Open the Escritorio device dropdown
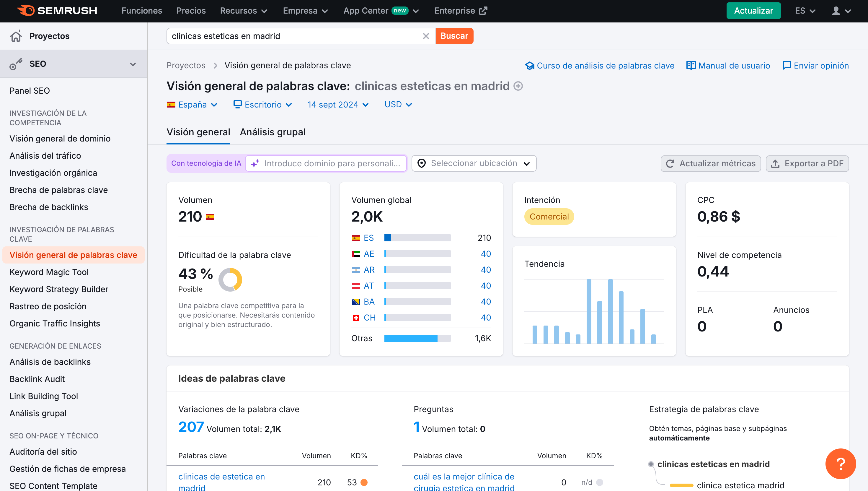This screenshot has height=491, width=868. [263, 105]
